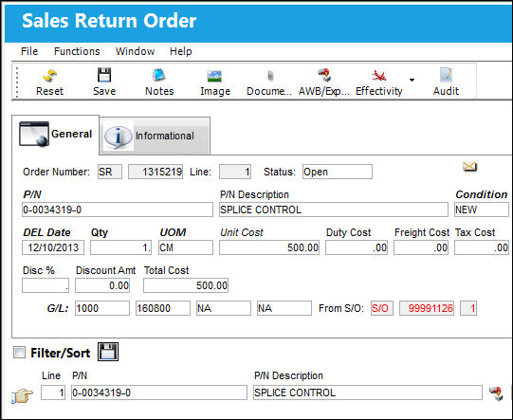Save the order with the toolbar Save icon
The height and width of the screenshot is (420, 513).
click(104, 75)
